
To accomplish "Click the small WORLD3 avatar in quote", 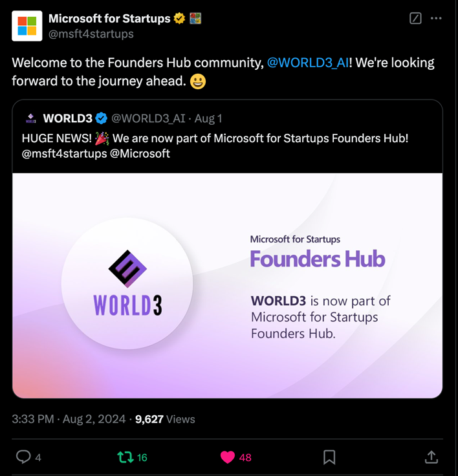I will [30, 118].
